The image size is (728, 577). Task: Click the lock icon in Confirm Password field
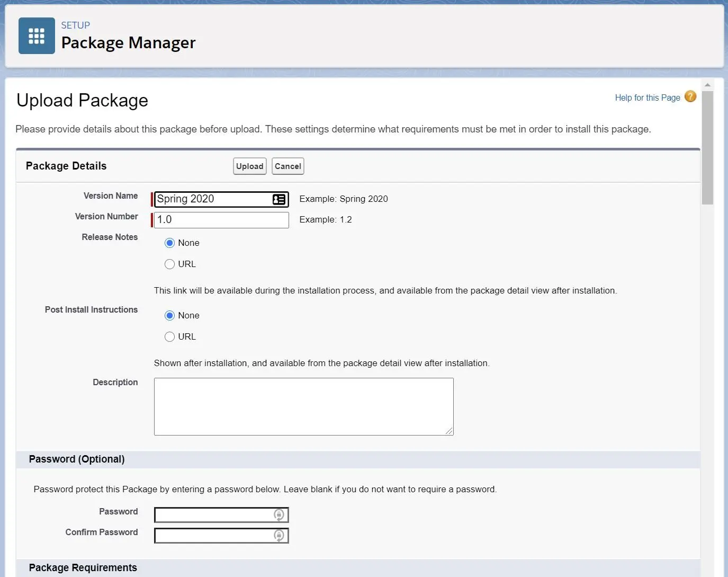coord(279,535)
